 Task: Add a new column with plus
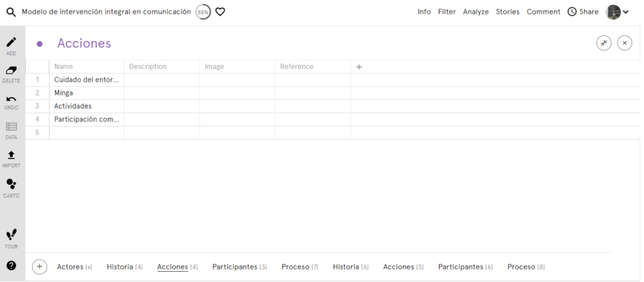click(x=359, y=67)
